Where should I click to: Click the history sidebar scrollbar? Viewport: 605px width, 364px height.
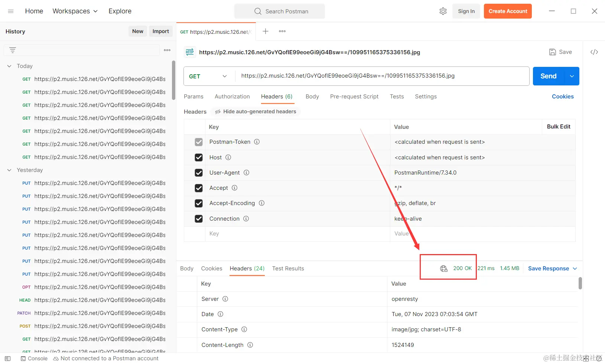tap(173, 81)
